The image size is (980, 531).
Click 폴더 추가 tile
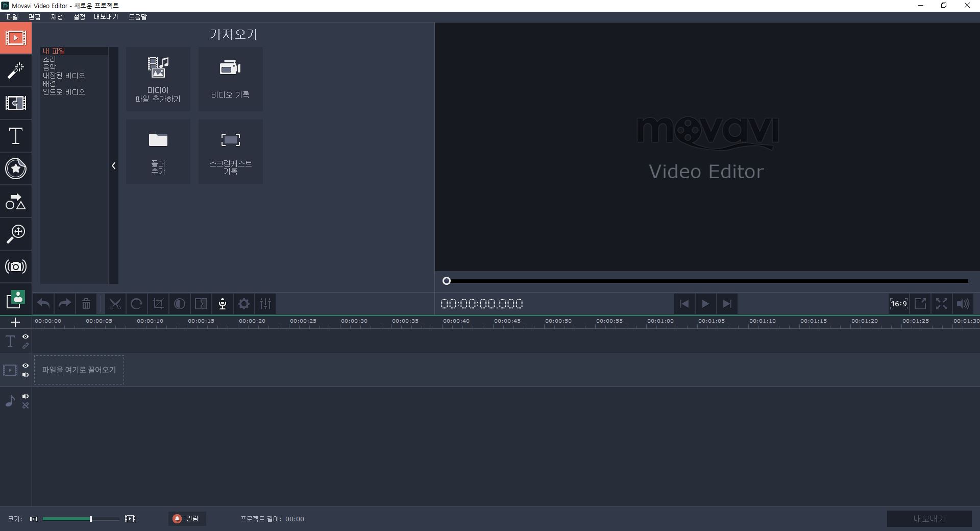pyautogui.click(x=158, y=152)
